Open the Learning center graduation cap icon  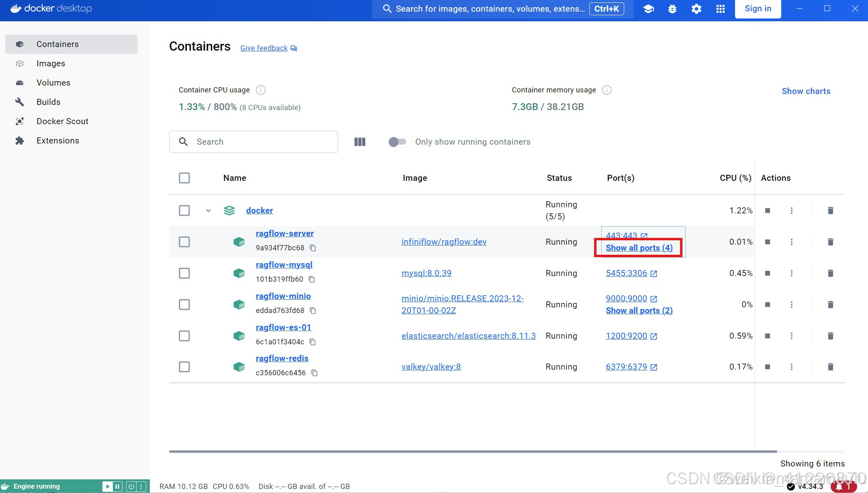click(648, 9)
